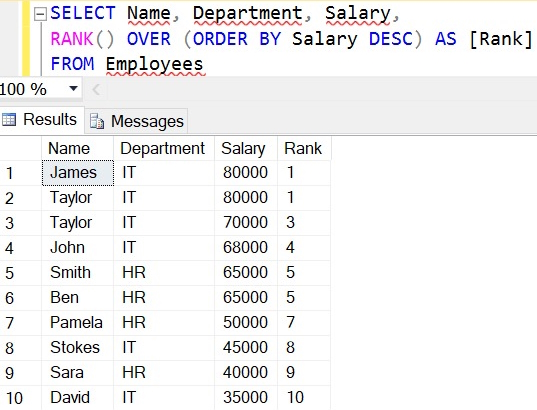Click the Results grid icon
Screen dimensions: 537x410
pyautogui.click(x=9, y=120)
